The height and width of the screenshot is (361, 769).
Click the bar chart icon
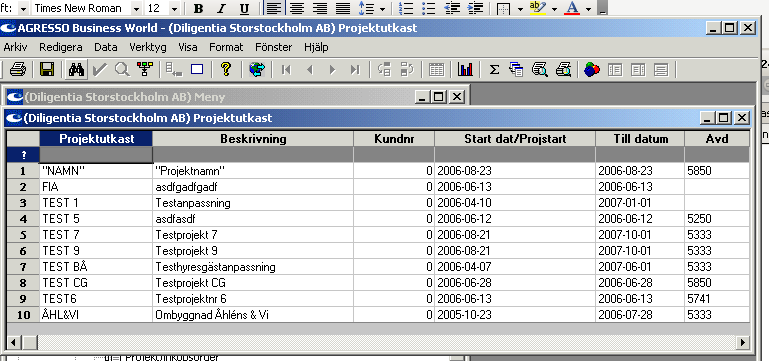[465, 70]
